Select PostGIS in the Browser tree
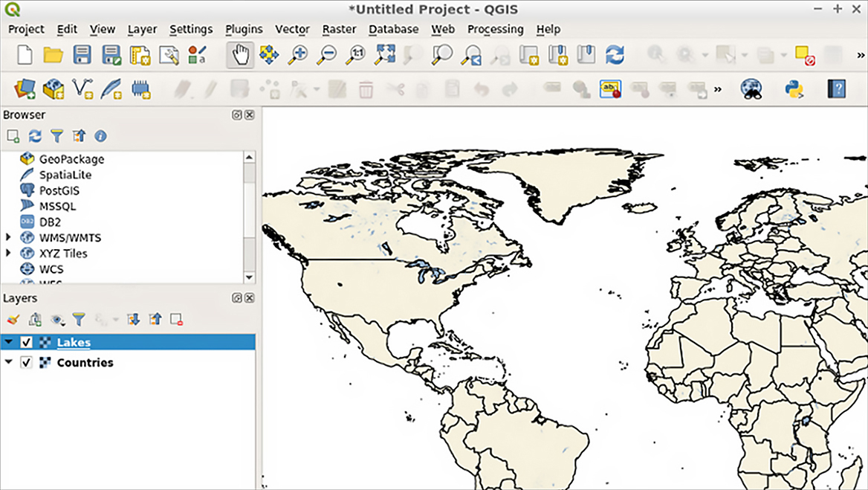868x490 pixels. [x=59, y=190]
